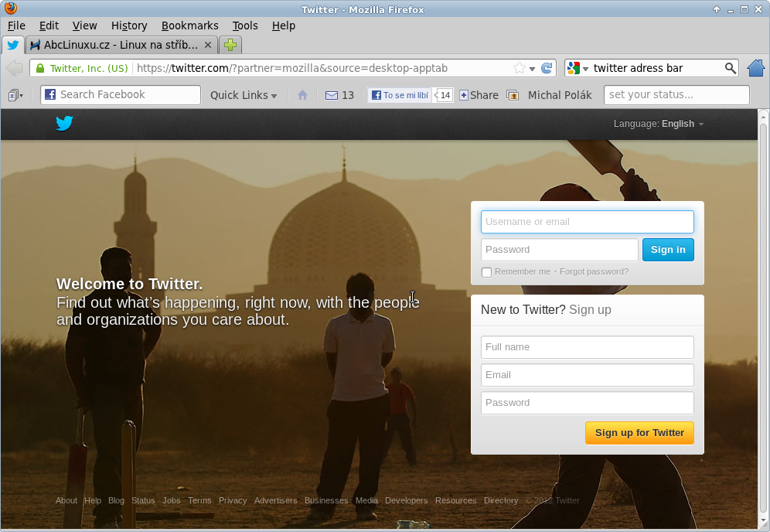Click the Facebook toolbar home icon

tap(302, 95)
